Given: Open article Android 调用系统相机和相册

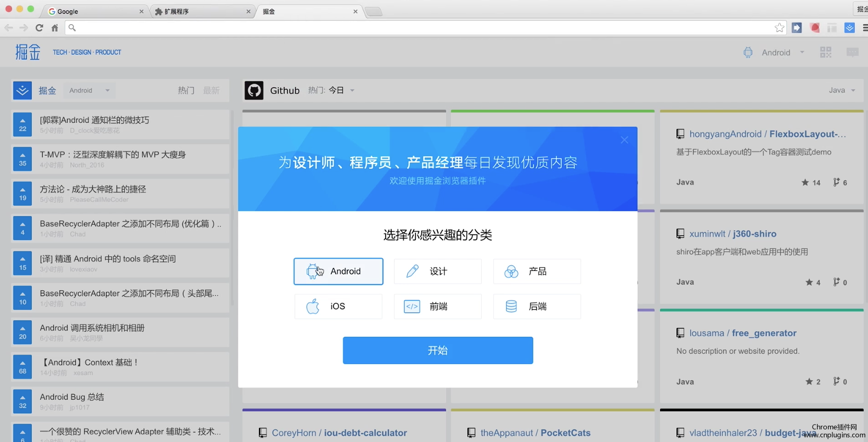Looking at the screenshot, I should click(x=92, y=328).
